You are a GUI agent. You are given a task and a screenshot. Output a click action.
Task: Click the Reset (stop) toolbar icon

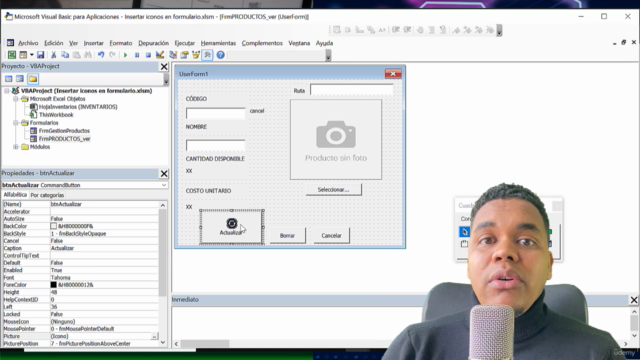click(x=148, y=55)
